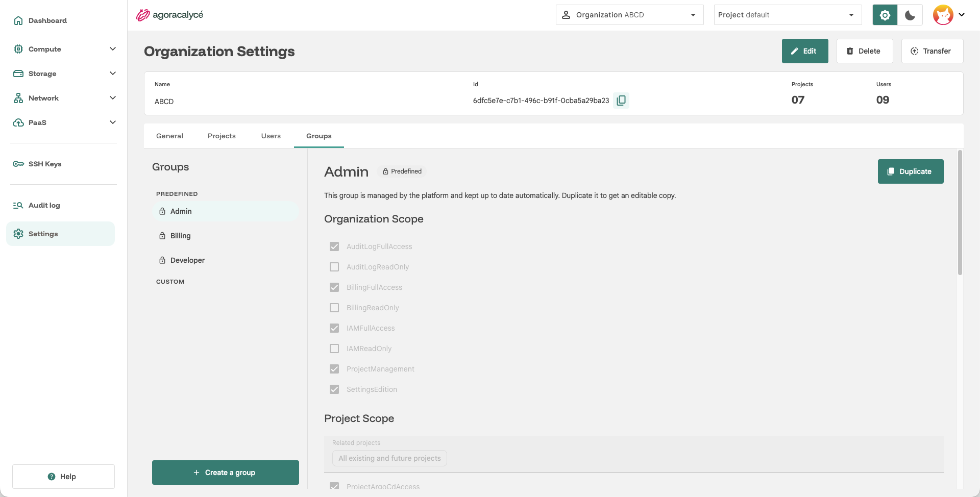Viewport: 980px width, 497px height.
Task: Open the user avatar menu
Action: 949,15
